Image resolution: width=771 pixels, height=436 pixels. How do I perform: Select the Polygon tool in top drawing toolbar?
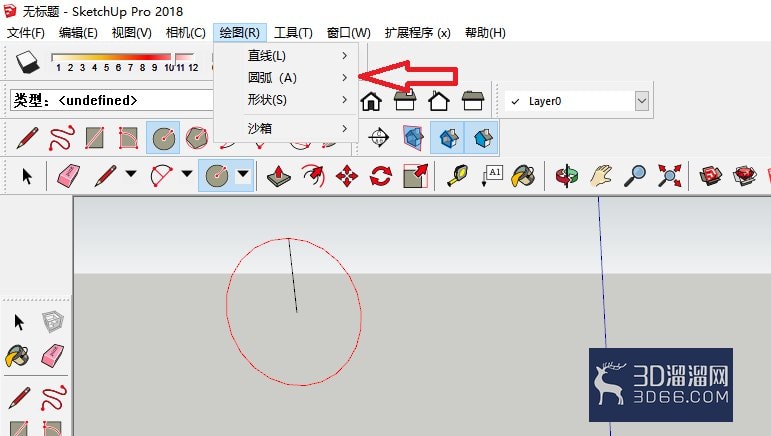point(197,138)
